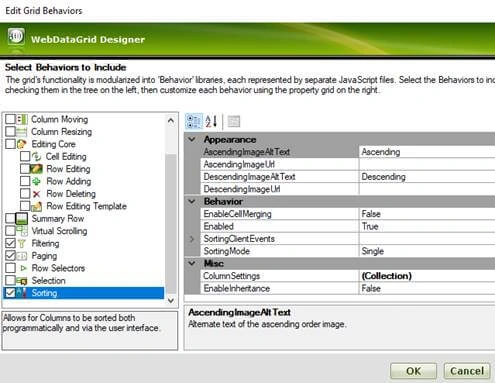Edit the DescendingImageAltText value Descending
This screenshot has height=383, width=495.
coord(427,177)
